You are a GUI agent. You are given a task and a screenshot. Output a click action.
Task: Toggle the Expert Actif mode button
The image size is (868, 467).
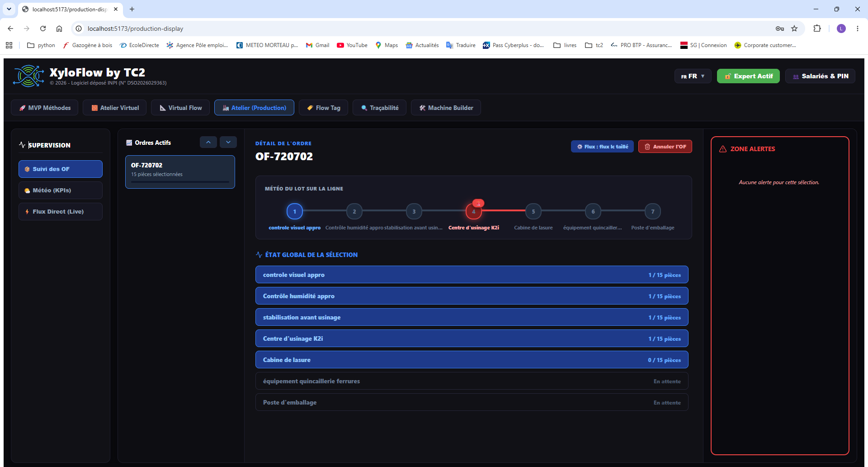(748, 76)
